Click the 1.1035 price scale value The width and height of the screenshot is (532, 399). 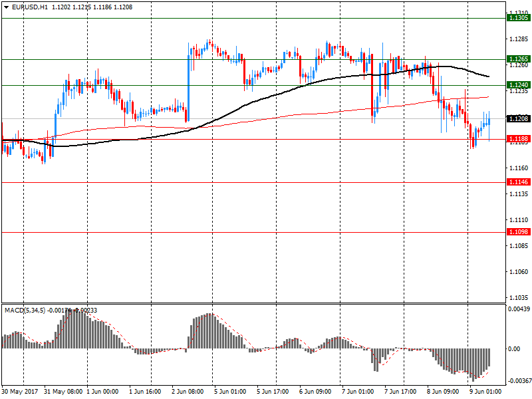click(x=519, y=297)
